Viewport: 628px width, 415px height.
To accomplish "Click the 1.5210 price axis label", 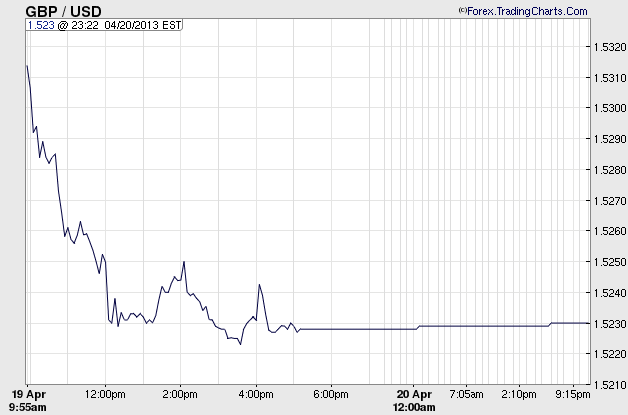I will (610, 385).
